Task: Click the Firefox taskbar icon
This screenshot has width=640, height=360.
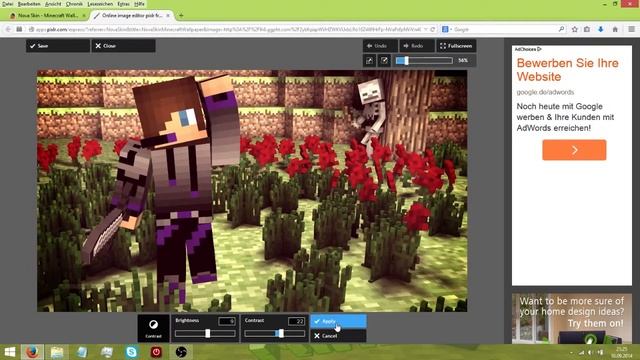Action: [x=32, y=352]
